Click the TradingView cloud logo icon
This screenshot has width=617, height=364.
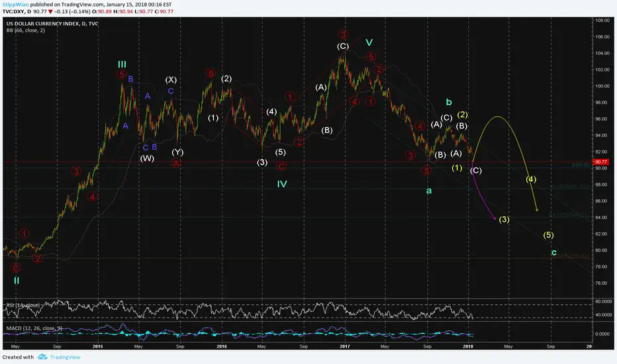point(42,357)
